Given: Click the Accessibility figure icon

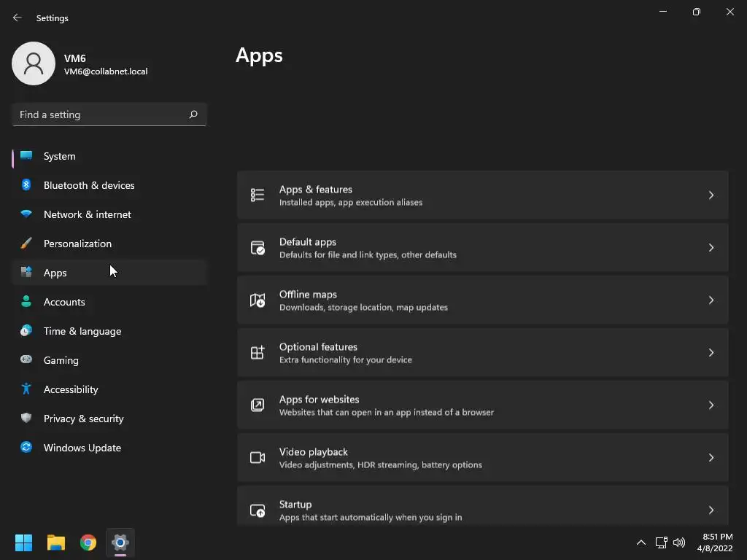Looking at the screenshot, I should (x=26, y=389).
